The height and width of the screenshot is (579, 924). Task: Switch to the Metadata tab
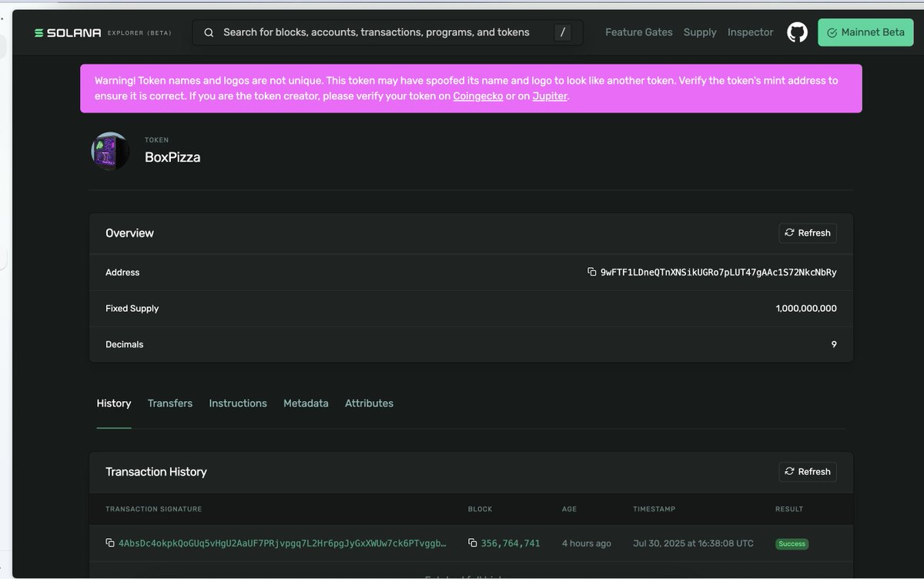pyautogui.click(x=306, y=403)
